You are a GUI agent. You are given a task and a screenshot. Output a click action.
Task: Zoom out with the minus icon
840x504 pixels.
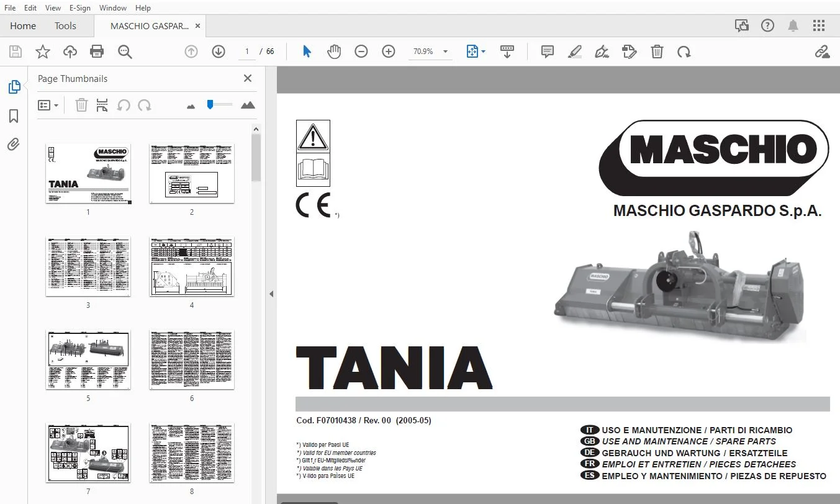point(361,52)
